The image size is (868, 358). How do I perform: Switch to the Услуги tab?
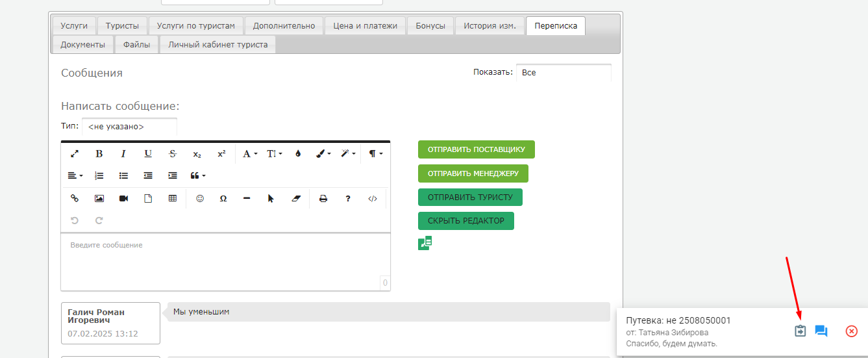tap(74, 26)
